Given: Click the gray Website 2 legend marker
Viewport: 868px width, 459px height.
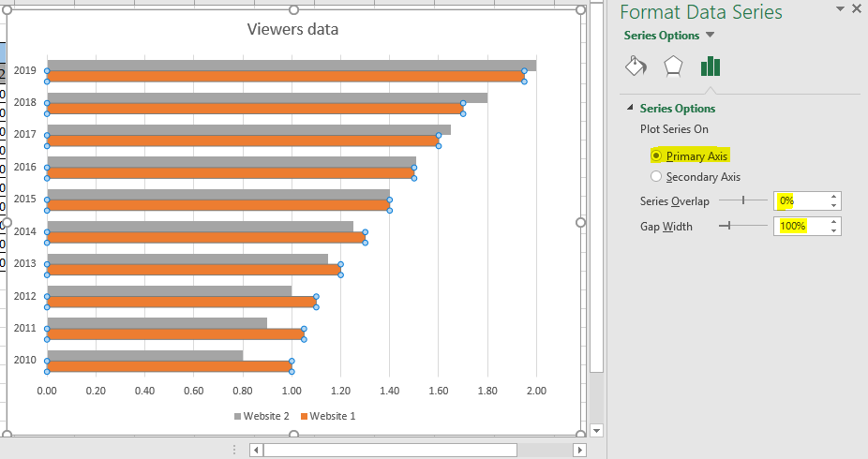Looking at the screenshot, I should pyautogui.click(x=237, y=416).
